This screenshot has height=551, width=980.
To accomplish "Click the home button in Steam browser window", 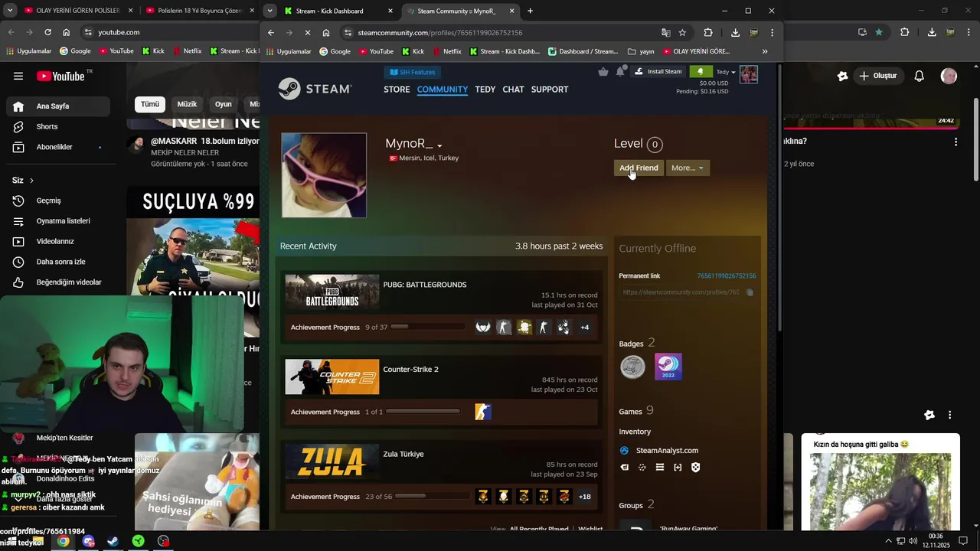I will pos(326,33).
